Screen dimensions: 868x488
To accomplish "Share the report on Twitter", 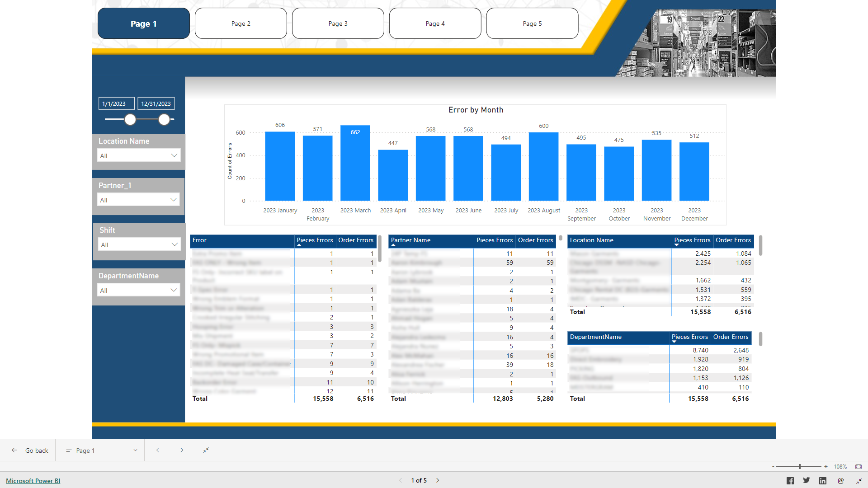I will coord(807,480).
